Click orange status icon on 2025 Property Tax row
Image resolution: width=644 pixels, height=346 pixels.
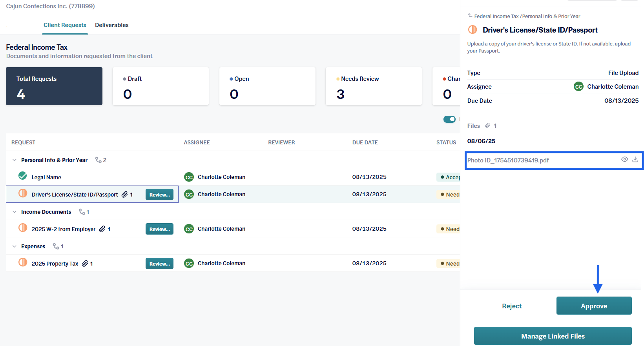point(23,262)
